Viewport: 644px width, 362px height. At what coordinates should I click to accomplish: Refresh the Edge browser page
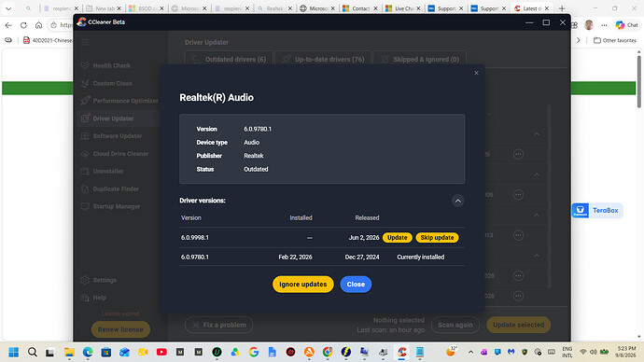pos(23,25)
